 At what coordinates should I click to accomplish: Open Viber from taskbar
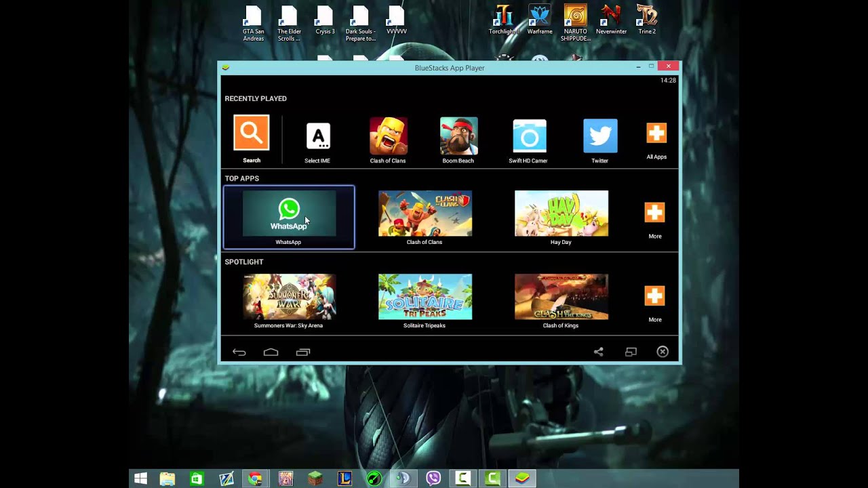[433, 479]
